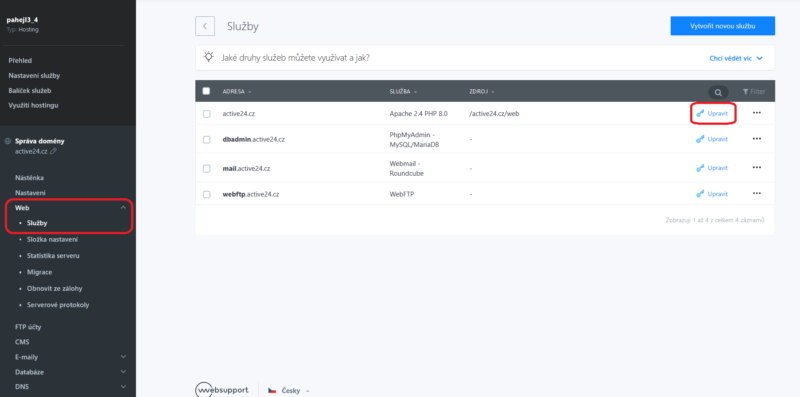Image resolution: width=800 pixels, height=397 pixels.
Task: Sort table by ADRESA column
Action: pos(237,92)
